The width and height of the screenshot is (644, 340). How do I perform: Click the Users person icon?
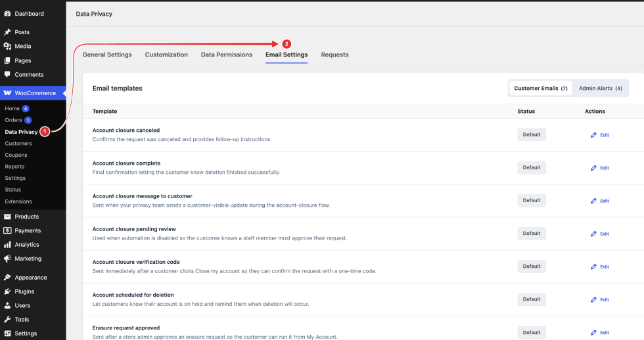(x=7, y=306)
